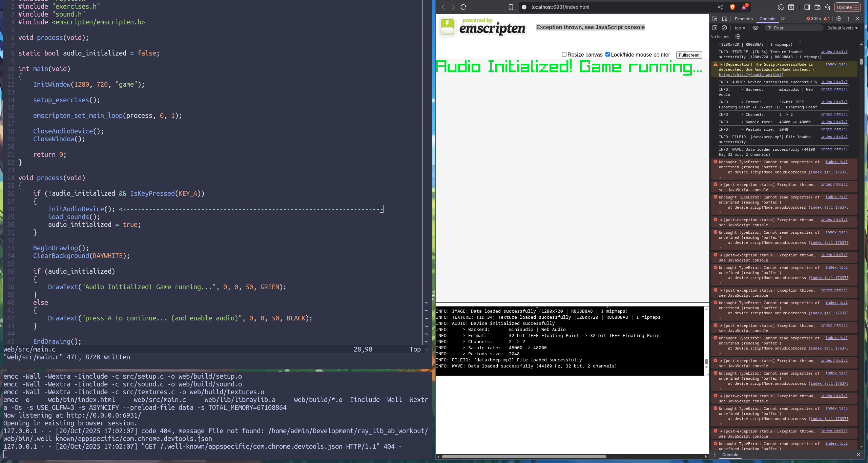Open the Brave Wallet icon
868x463 pixels.
[818, 7]
